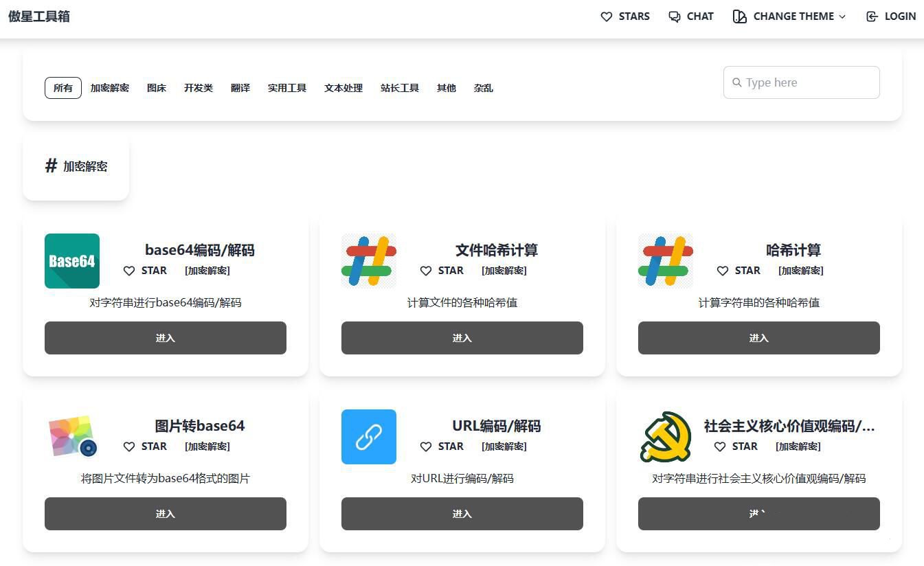Viewport: 924px width, 566px height.
Task: Star the 哈希计算 tool
Action: click(x=739, y=271)
